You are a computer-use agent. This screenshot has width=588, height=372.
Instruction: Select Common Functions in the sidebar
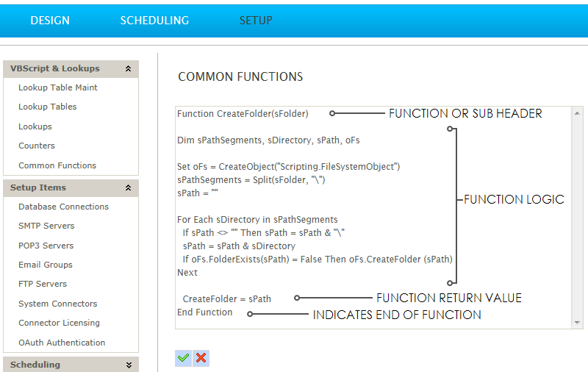(57, 165)
